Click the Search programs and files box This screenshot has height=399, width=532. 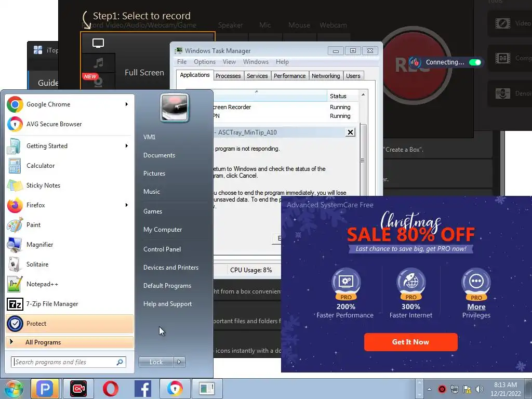(x=69, y=362)
